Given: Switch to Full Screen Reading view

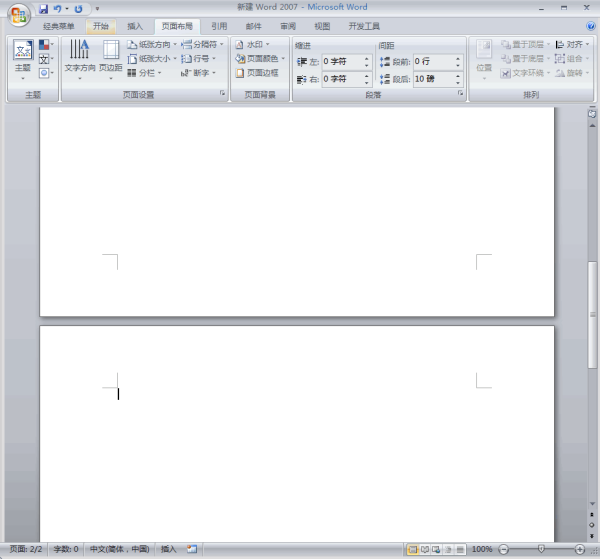Looking at the screenshot, I should click(425, 550).
